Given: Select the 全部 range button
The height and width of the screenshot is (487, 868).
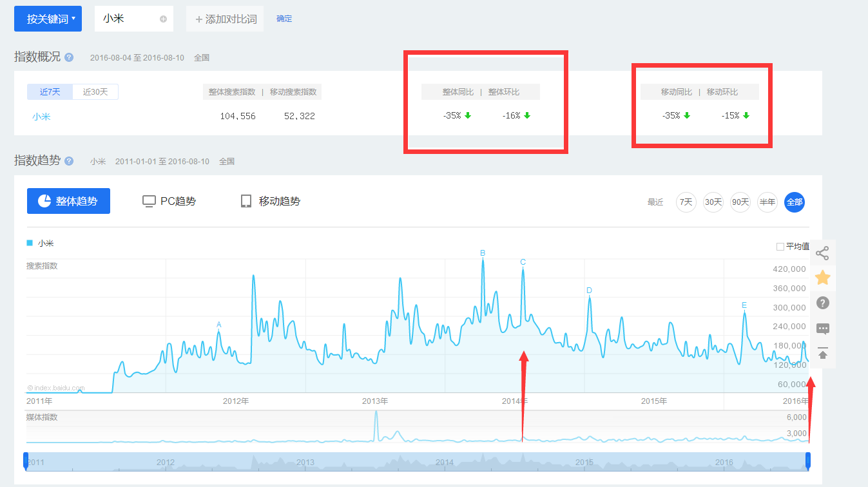Looking at the screenshot, I should [795, 202].
